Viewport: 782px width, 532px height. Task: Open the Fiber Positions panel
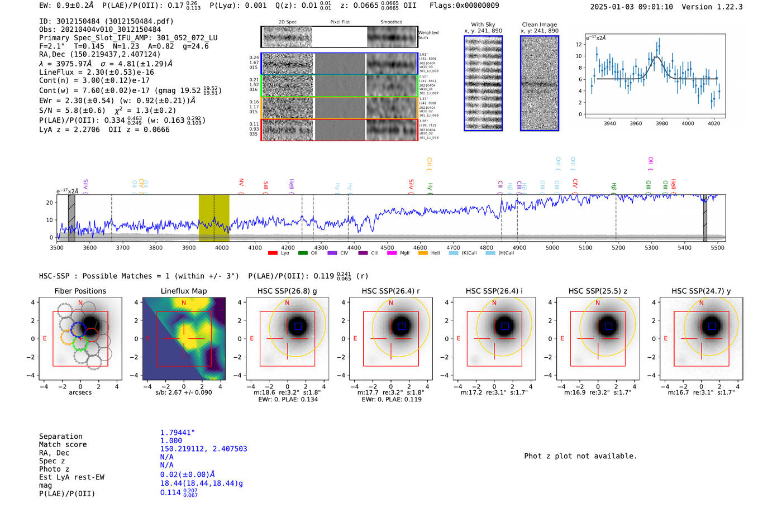coord(80,338)
